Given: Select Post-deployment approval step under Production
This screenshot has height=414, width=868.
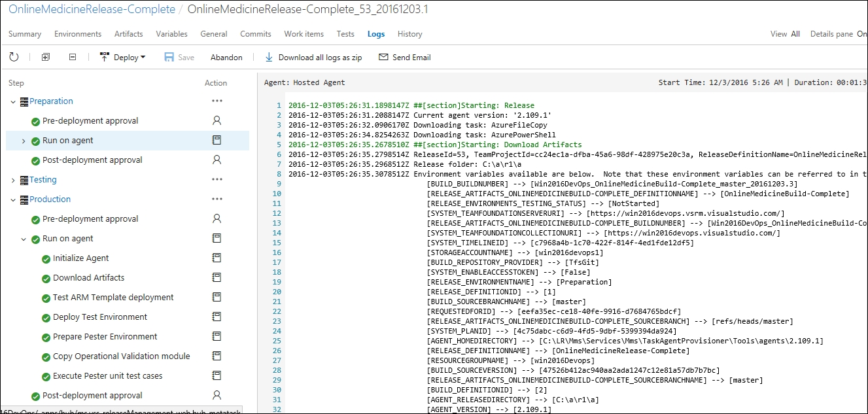Looking at the screenshot, I should 92,396.
